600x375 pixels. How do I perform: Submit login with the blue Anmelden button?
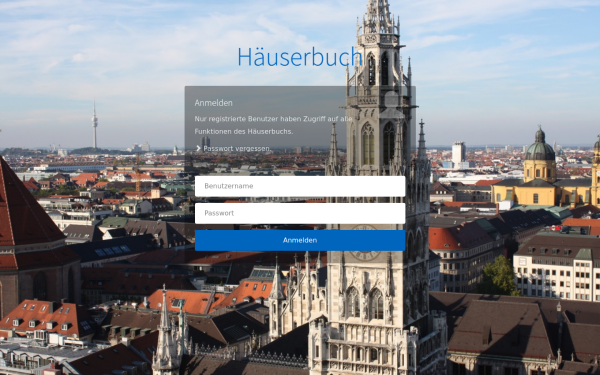300,240
